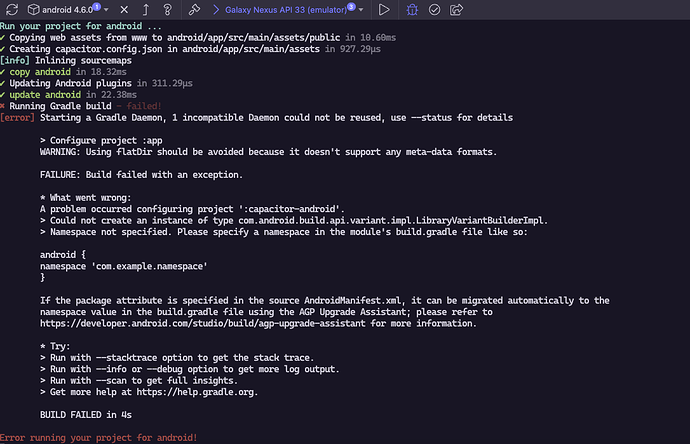Start debugging with the bug icon
Viewport: 690px width, 444px height.
pyautogui.click(x=412, y=10)
